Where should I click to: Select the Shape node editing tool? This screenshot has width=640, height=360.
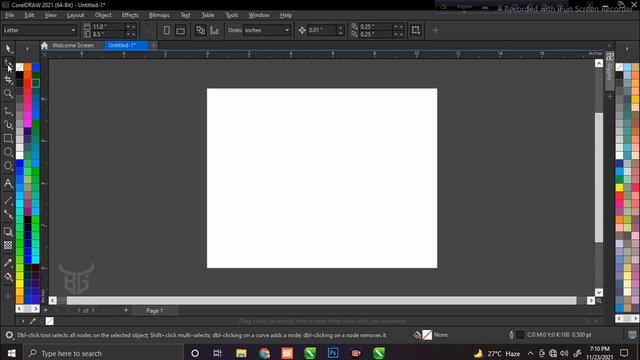click(8, 65)
